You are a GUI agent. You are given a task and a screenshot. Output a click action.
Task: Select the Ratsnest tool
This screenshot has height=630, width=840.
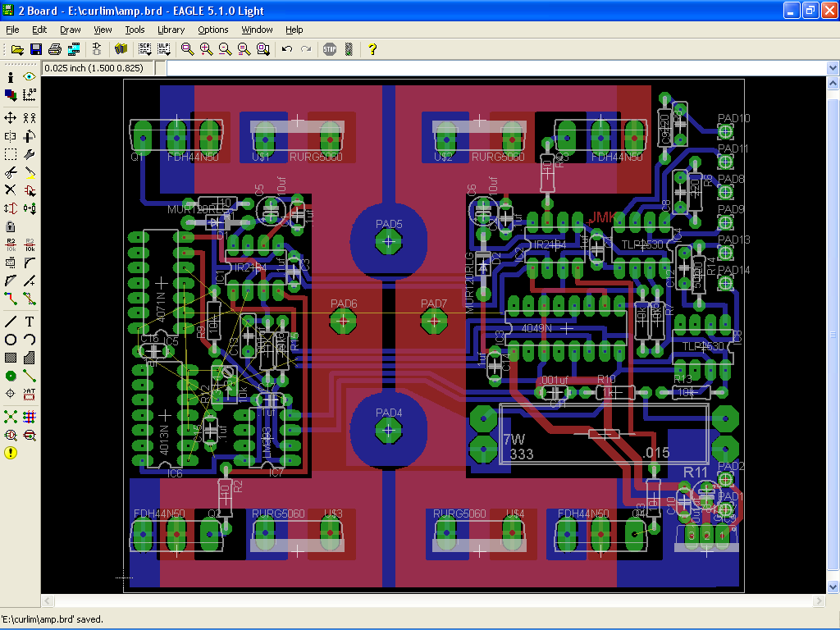(x=10, y=417)
